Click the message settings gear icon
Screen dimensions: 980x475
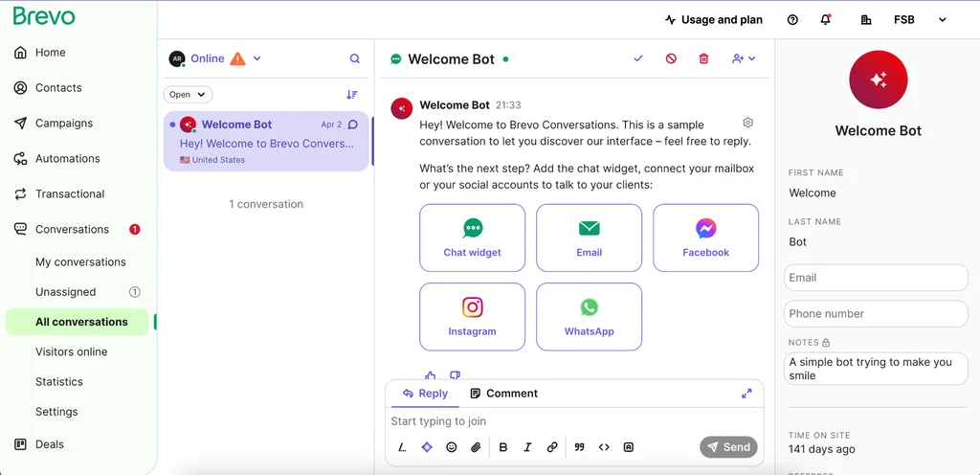(748, 122)
